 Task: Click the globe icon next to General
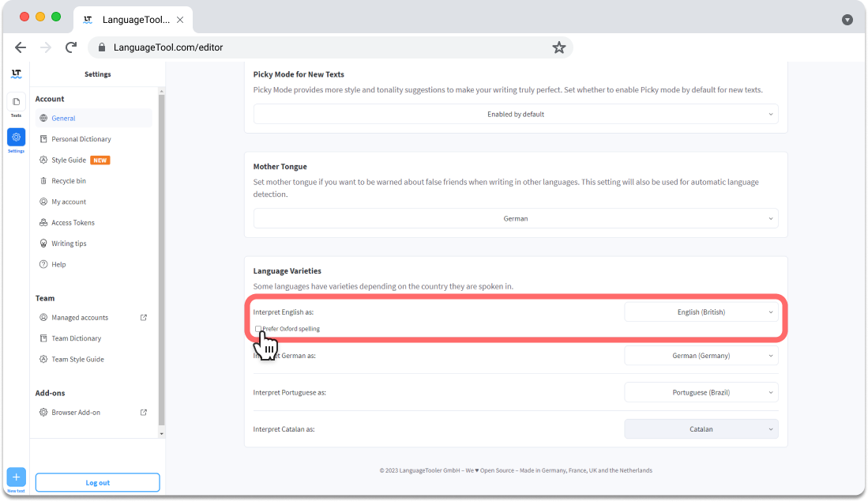(43, 118)
